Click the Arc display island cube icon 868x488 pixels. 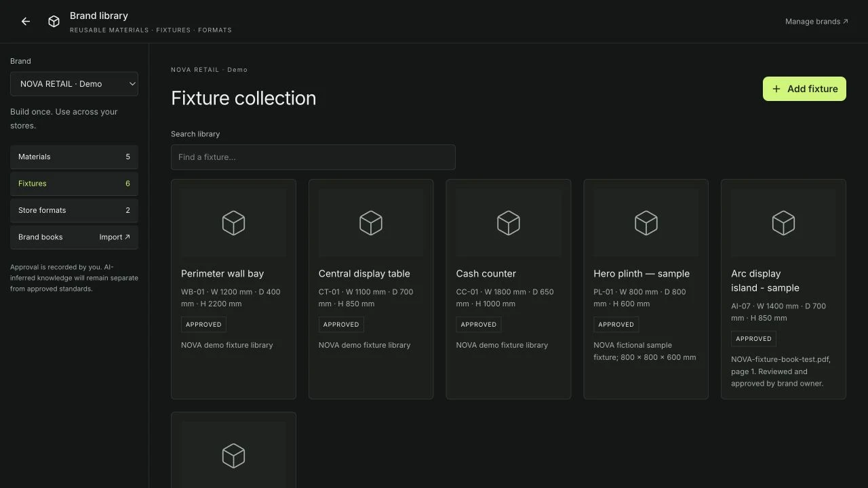point(783,223)
